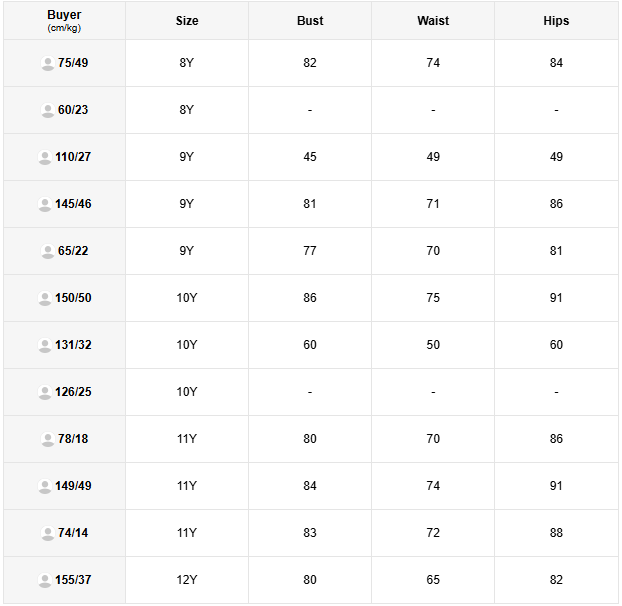Viewport: 622px width, 606px height.
Task: Click the avatar icon beside buyer 75/49
Action: [x=47, y=64]
